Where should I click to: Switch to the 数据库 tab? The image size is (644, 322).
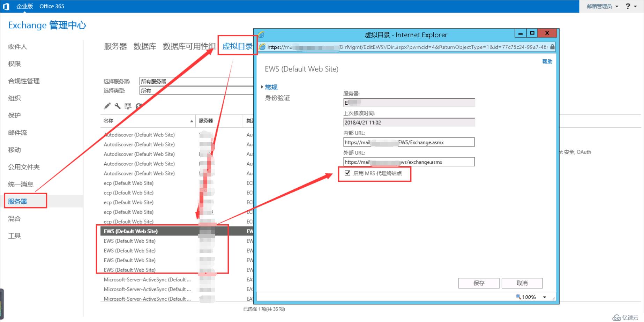[145, 46]
